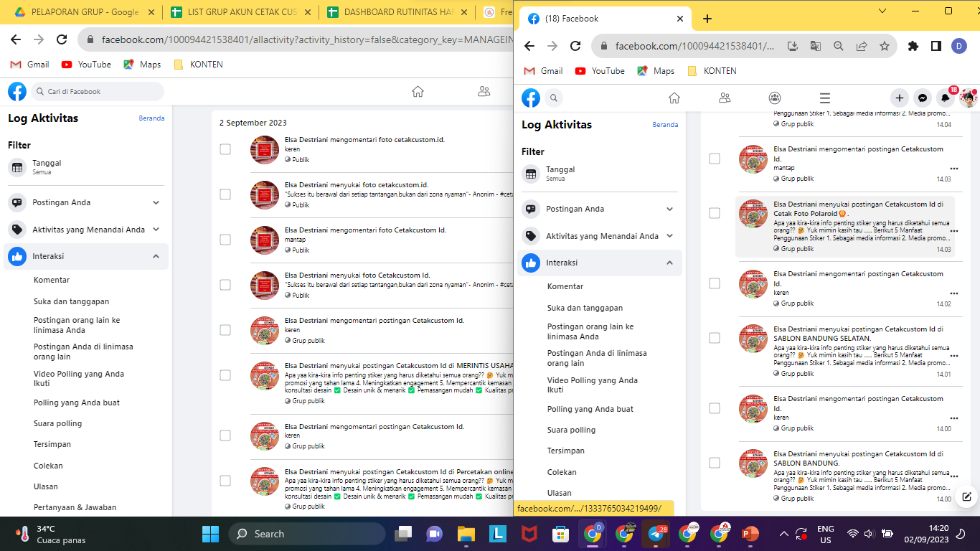980x551 pixels.
Task: Check box for right 'keren' 14.02 row
Action: (x=715, y=283)
